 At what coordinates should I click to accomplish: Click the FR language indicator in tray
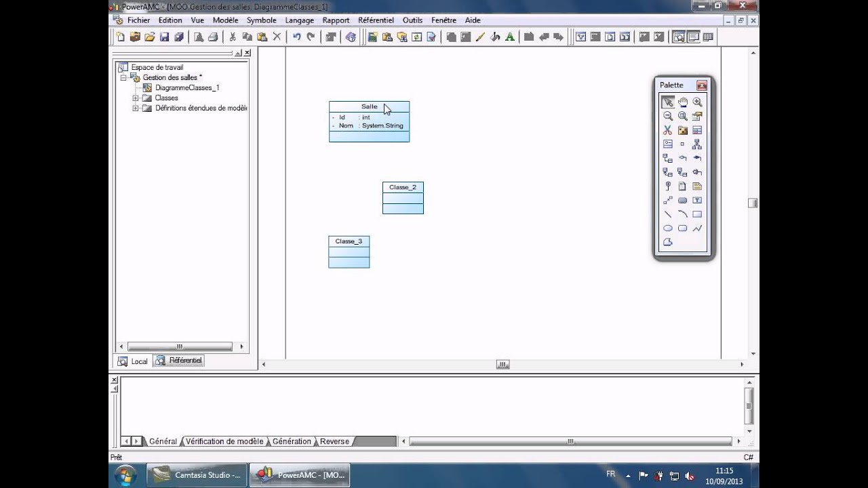pos(611,474)
